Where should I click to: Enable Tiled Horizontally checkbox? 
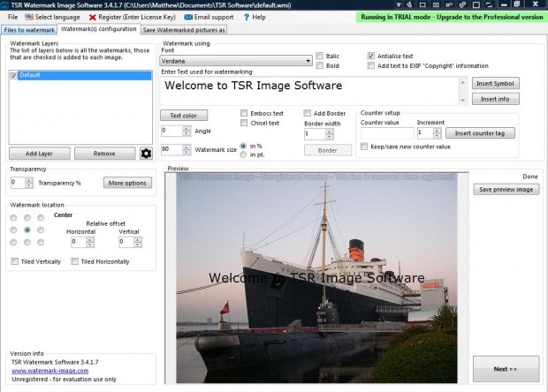click(x=74, y=261)
